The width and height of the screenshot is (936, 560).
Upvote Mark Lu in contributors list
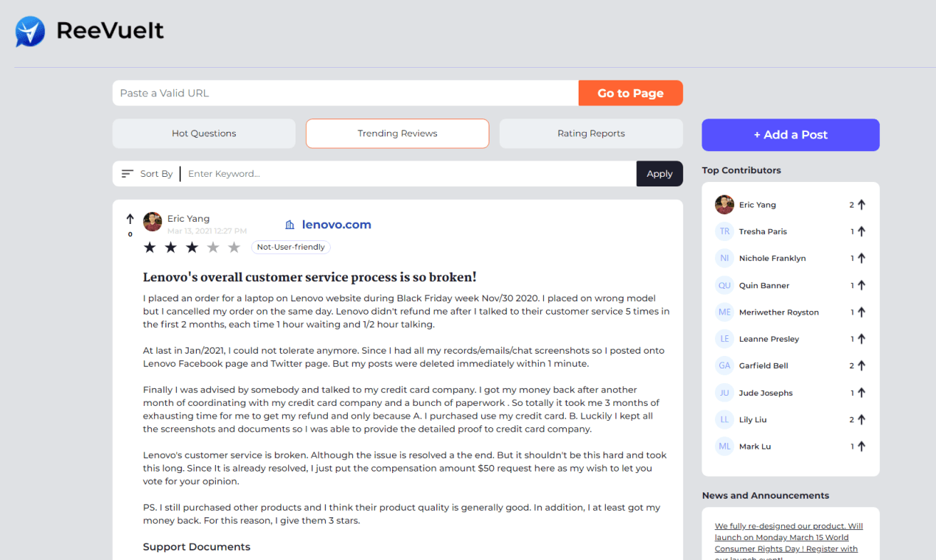coord(862,447)
